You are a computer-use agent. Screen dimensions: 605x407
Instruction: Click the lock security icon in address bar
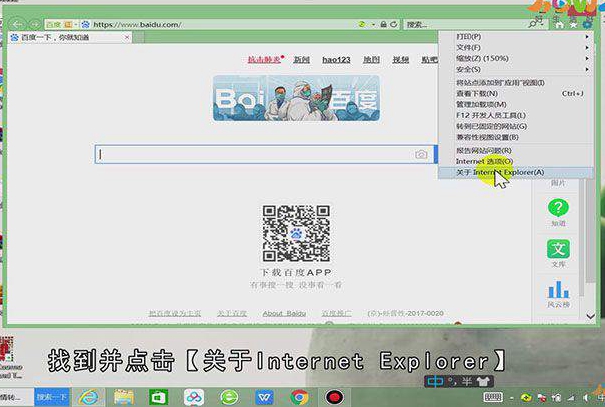(383, 24)
